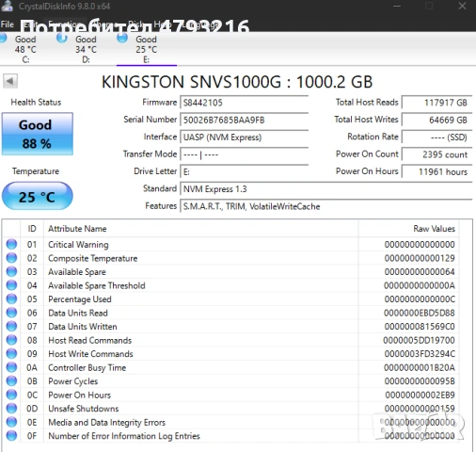Select the C: disk tab at 48 °C

coord(25,49)
